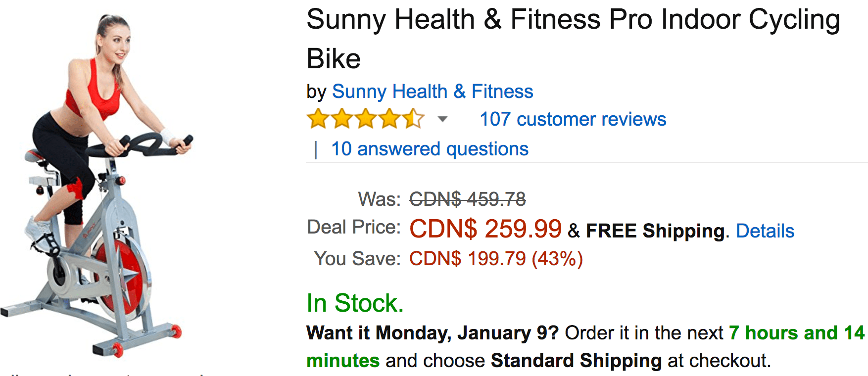Screen dimensions: 868x376
Task: Click the bold Standard Shipping text
Action: click(576, 361)
